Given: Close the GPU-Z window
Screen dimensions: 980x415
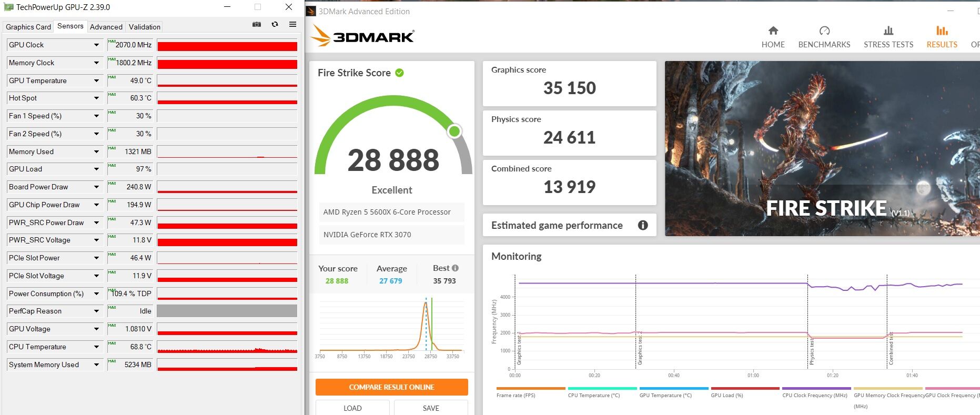Looking at the screenshot, I should [289, 7].
